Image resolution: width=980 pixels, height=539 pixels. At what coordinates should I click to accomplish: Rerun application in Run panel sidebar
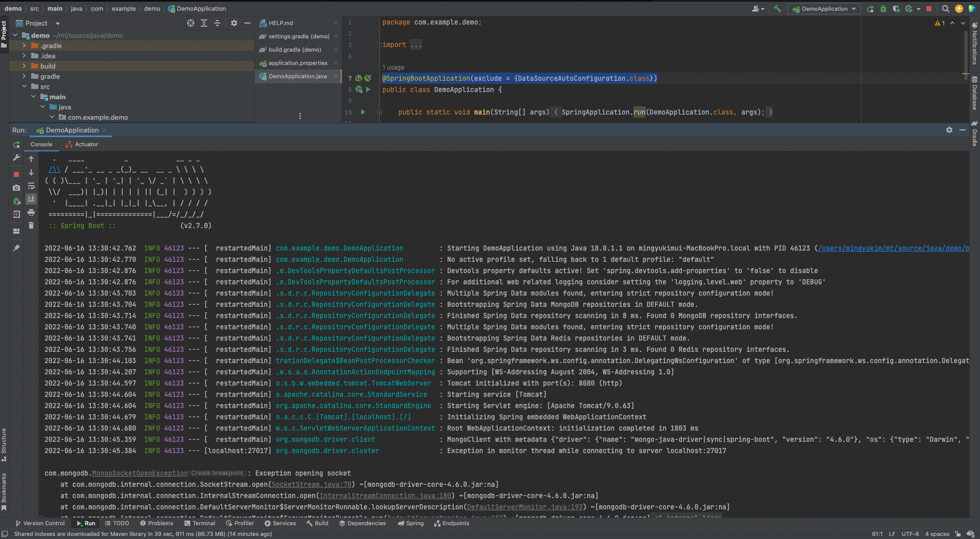pos(16,145)
